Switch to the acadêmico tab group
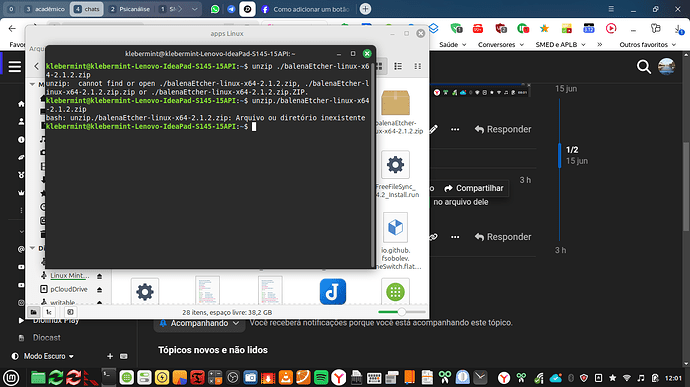The width and height of the screenshot is (690, 387). point(44,9)
